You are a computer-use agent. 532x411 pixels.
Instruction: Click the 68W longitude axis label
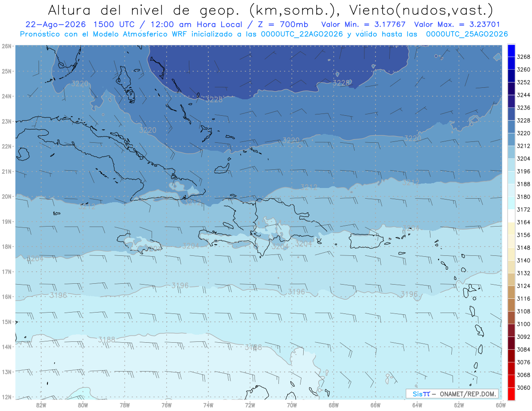(333, 405)
